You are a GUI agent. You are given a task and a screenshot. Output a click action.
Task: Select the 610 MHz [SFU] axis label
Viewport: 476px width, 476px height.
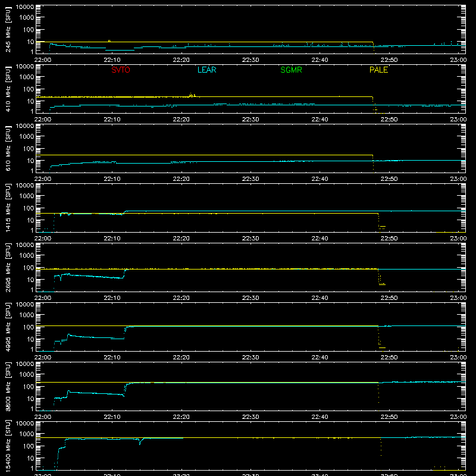point(8,148)
